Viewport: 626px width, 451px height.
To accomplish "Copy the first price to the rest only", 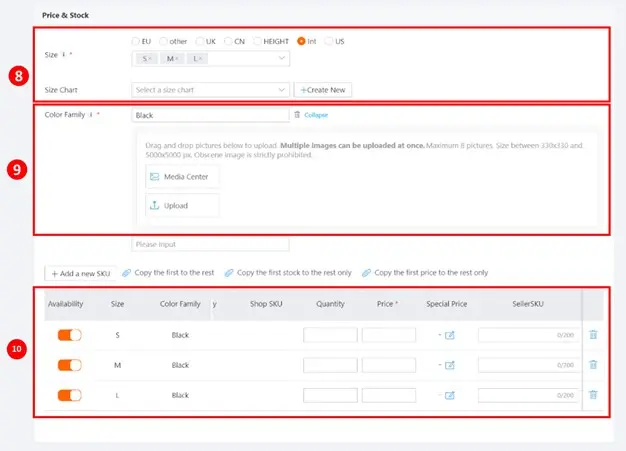I will pos(425,273).
